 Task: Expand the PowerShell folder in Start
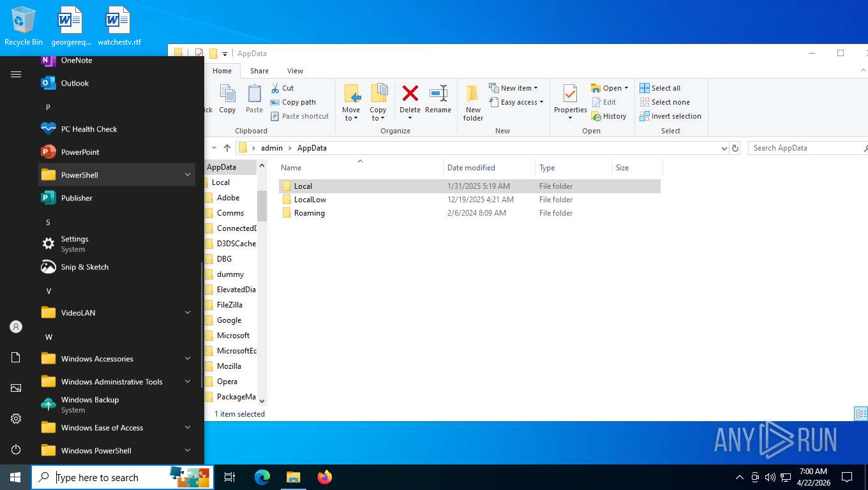pos(117,175)
